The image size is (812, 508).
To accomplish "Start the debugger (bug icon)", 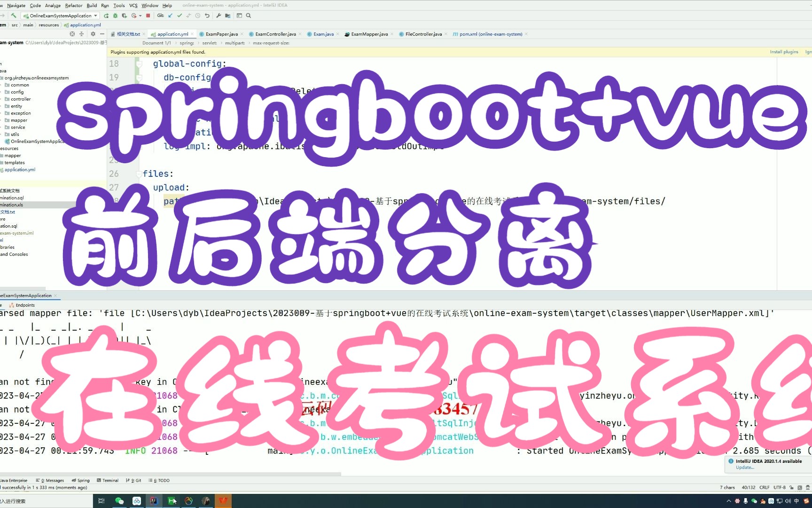I will click(115, 16).
